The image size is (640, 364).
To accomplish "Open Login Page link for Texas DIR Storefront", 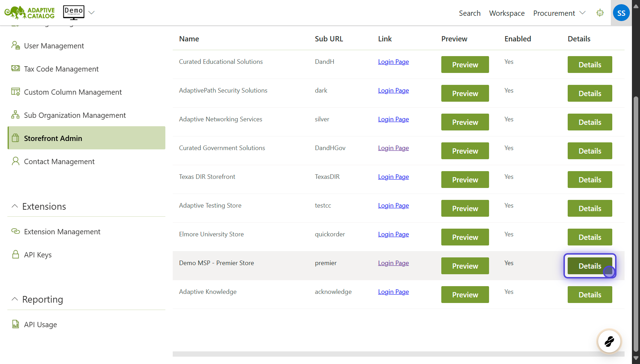I will (x=393, y=177).
